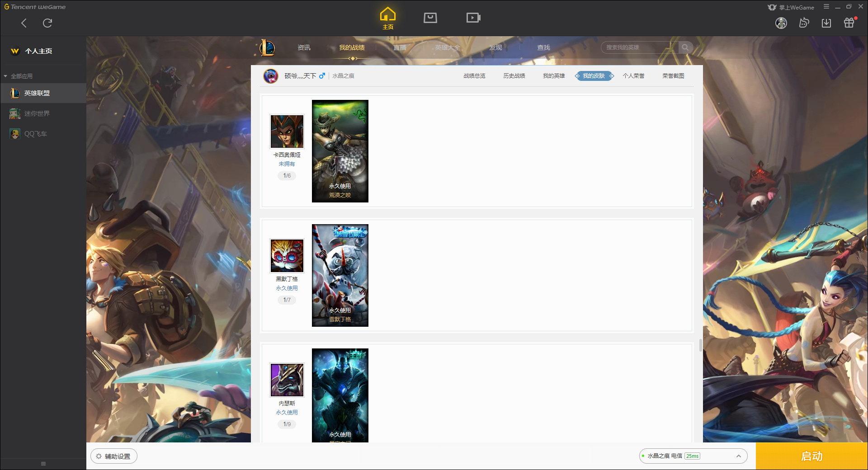
Task: Select 迷你世界 in the app list
Action: pyautogui.click(x=43, y=113)
